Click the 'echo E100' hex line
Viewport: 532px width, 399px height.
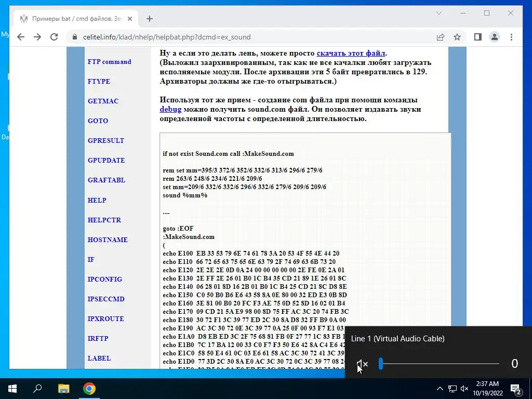click(x=251, y=254)
